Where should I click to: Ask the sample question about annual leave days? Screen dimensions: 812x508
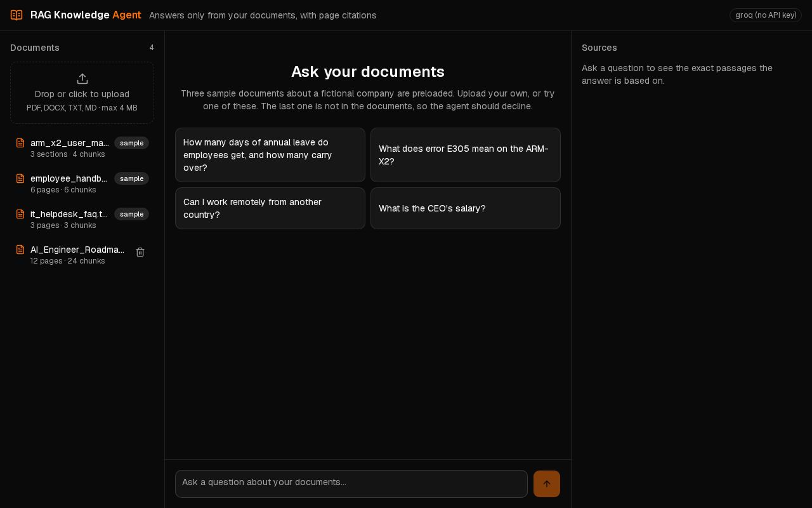270,155
